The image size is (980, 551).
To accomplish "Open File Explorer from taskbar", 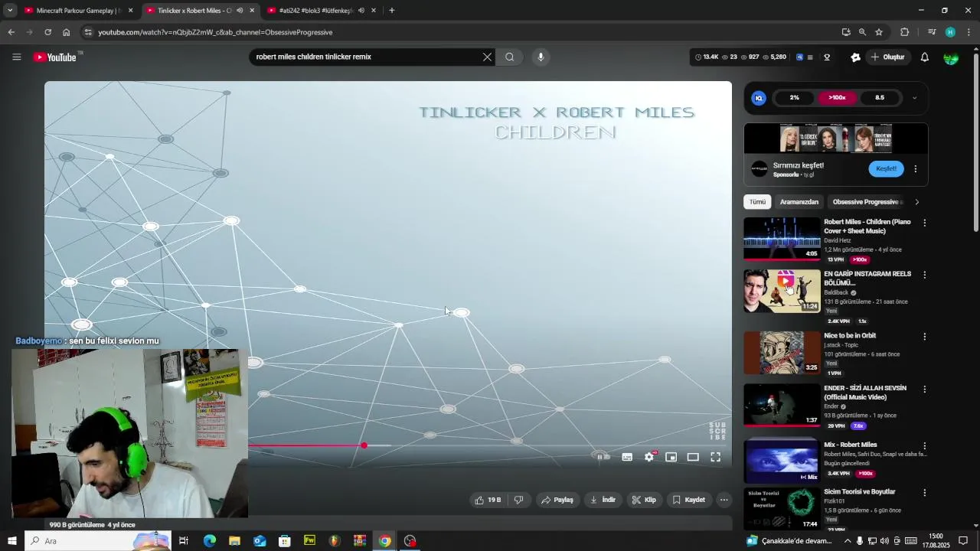I will (x=234, y=541).
